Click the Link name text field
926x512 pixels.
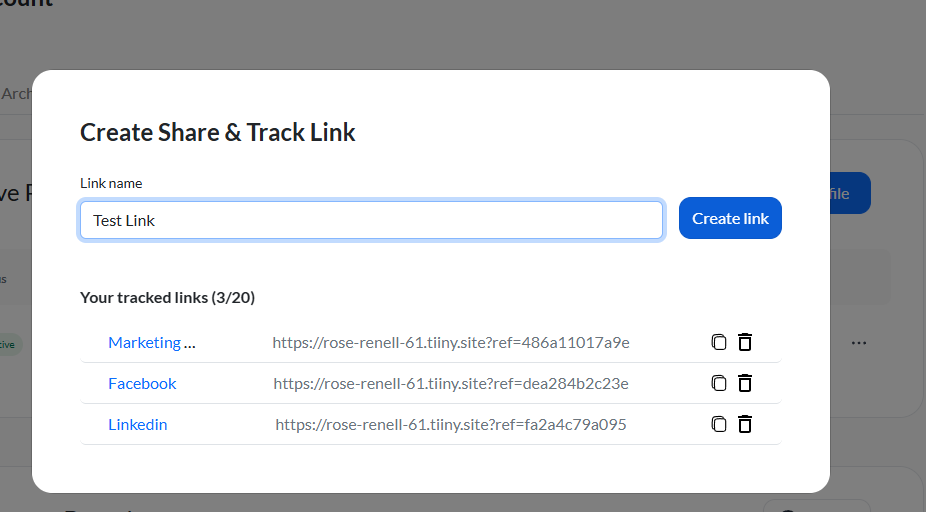point(371,220)
